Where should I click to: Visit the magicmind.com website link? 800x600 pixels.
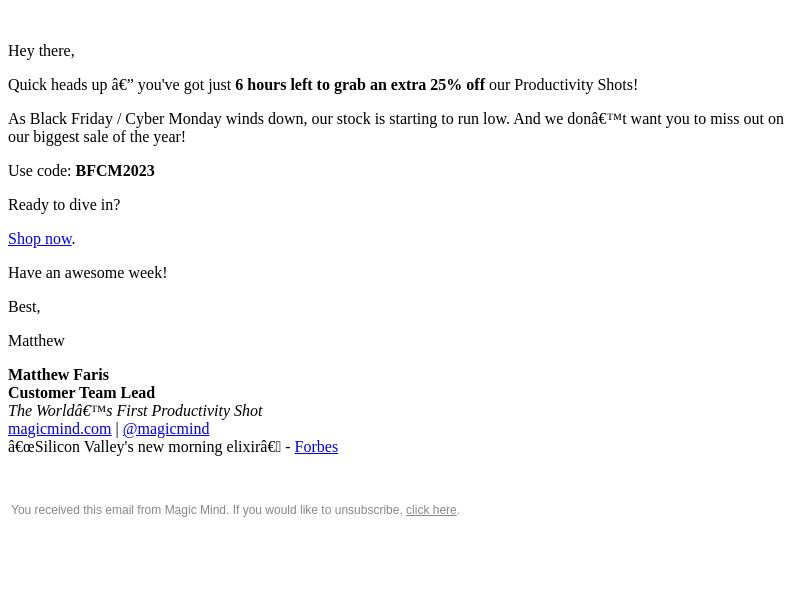click(x=60, y=429)
